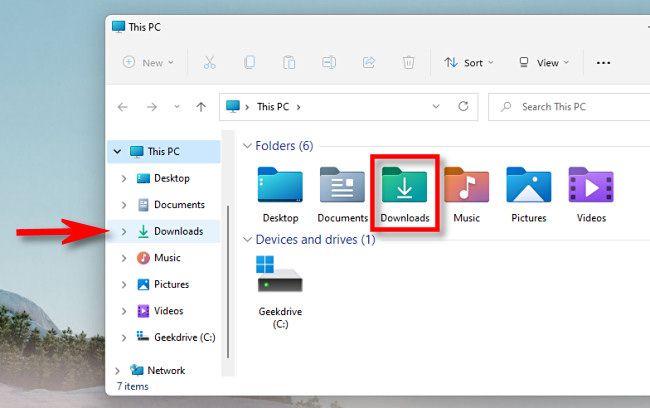
Task: Open the See more three-dots menu
Action: (603, 63)
